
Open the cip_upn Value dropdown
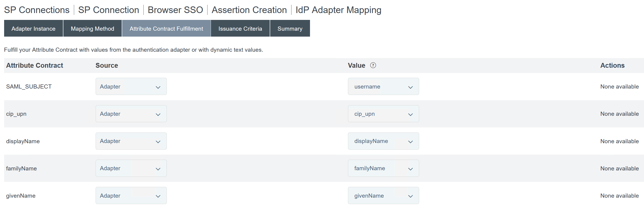(x=383, y=114)
